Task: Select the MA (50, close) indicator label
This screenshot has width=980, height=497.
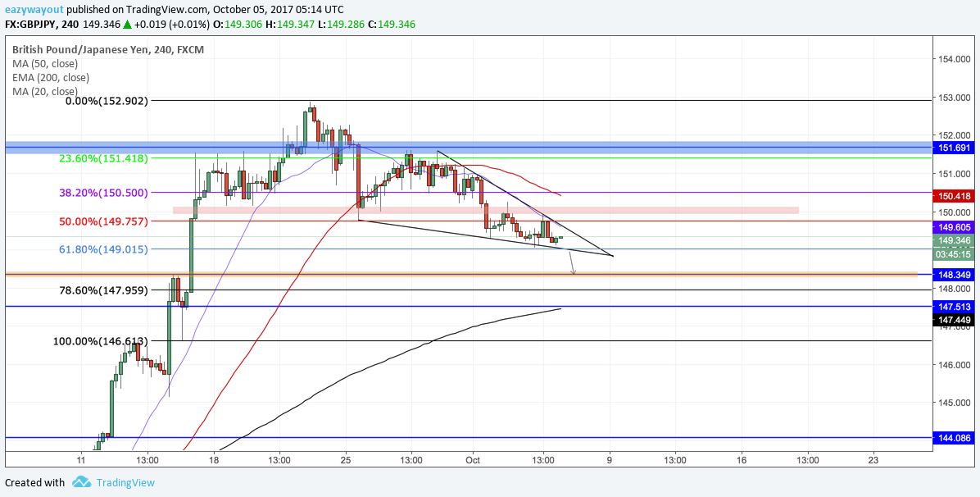Action: pyautogui.click(x=44, y=64)
